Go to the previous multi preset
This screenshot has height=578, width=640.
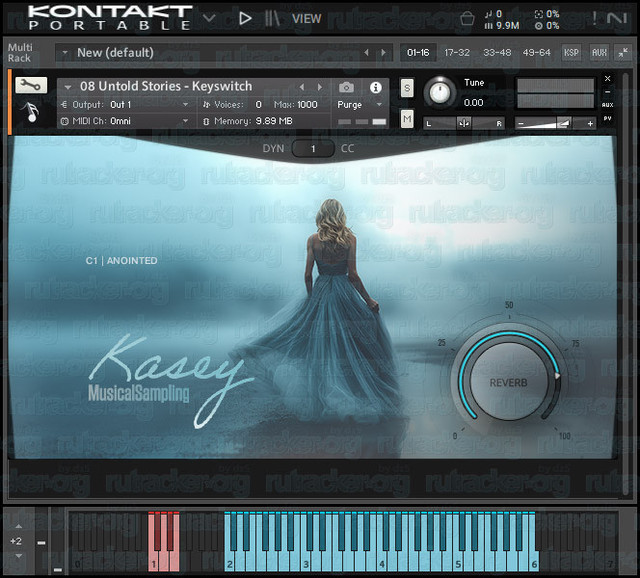click(366, 52)
